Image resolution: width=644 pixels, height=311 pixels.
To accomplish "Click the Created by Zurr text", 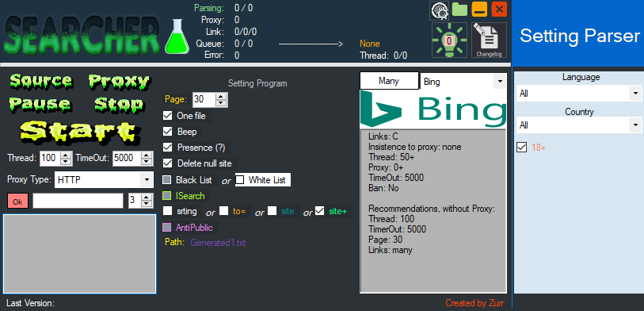I will [474, 304].
